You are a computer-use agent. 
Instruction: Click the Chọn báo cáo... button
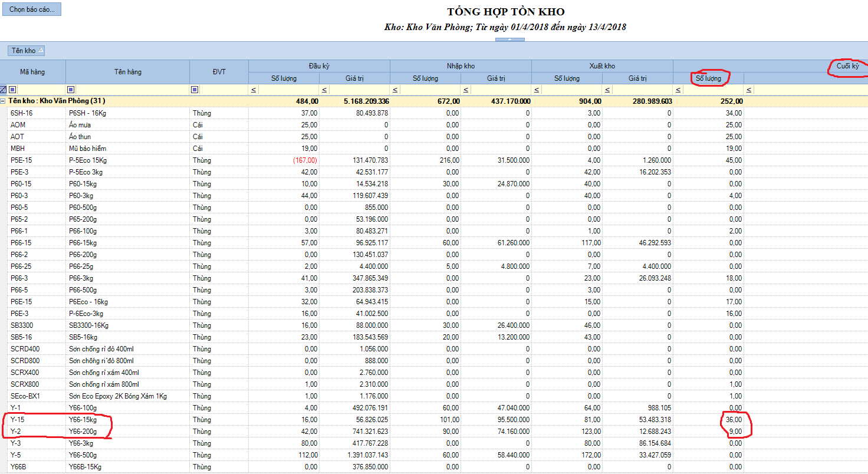tap(32, 9)
